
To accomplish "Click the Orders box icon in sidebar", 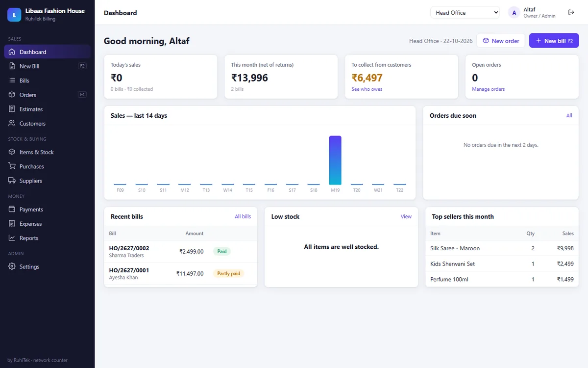I will click(x=12, y=95).
